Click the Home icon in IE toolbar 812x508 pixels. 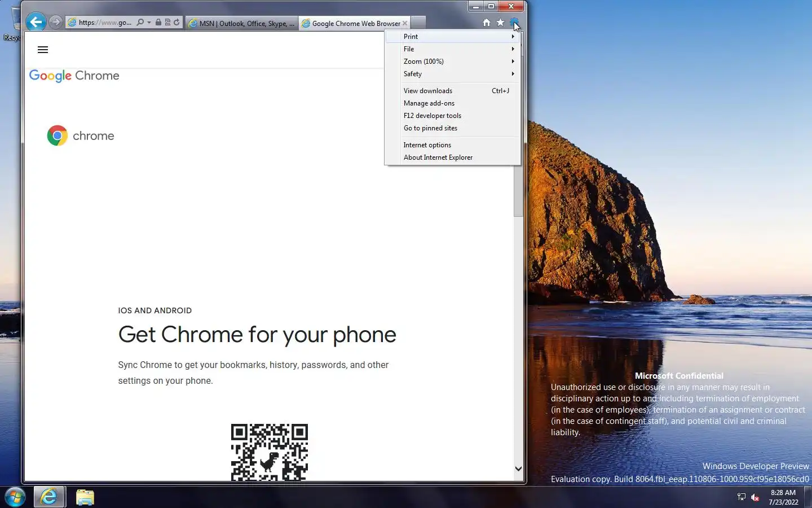pyautogui.click(x=487, y=23)
